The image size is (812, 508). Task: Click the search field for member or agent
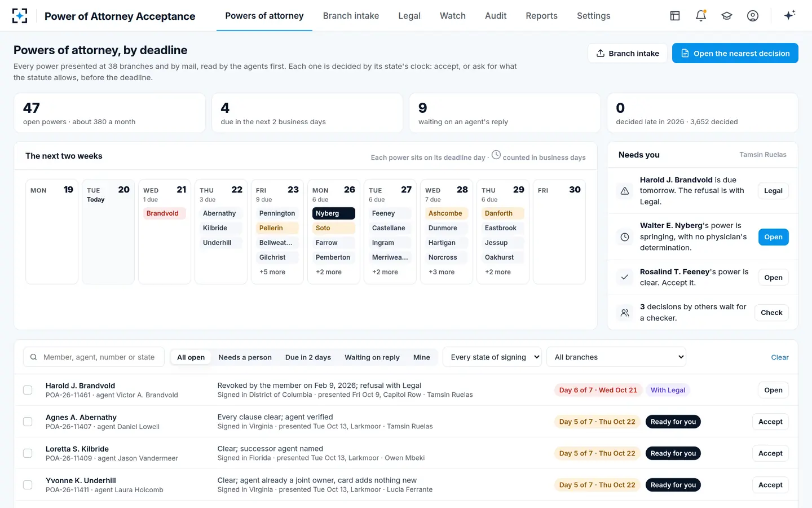click(94, 357)
